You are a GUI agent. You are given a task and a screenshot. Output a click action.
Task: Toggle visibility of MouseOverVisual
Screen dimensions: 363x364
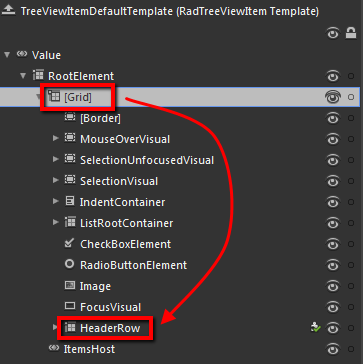point(333,139)
